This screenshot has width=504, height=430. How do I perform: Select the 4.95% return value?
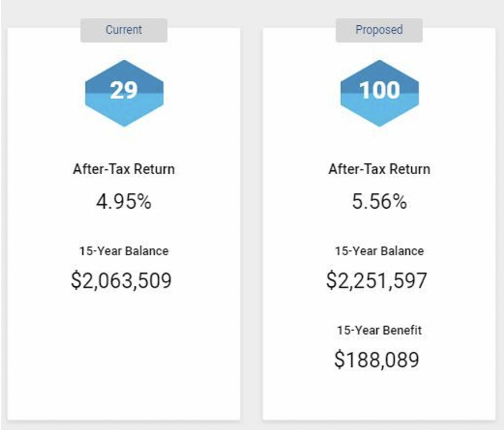[124, 202]
